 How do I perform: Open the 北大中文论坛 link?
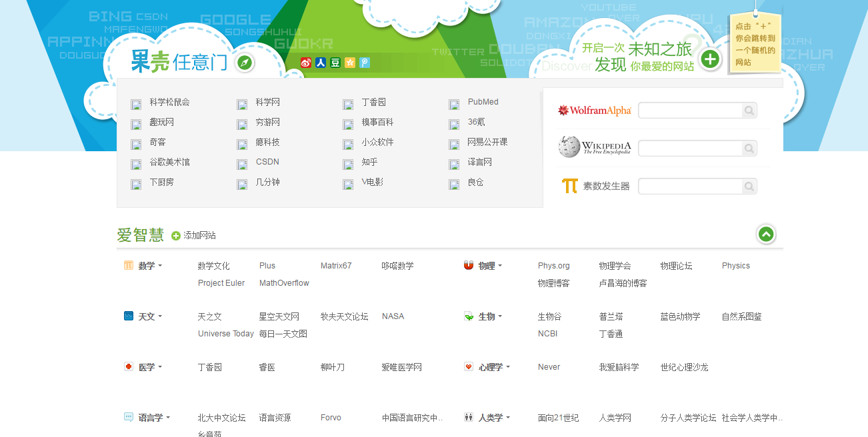(222, 418)
